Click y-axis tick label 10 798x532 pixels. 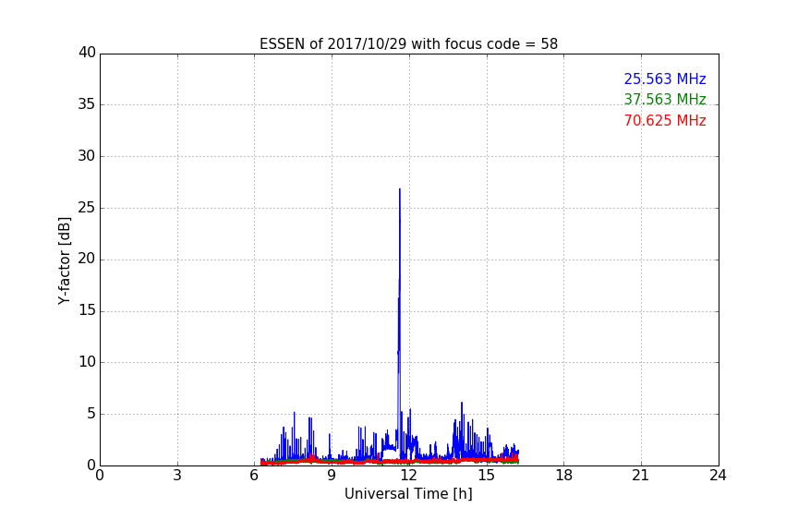tap(87, 362)
